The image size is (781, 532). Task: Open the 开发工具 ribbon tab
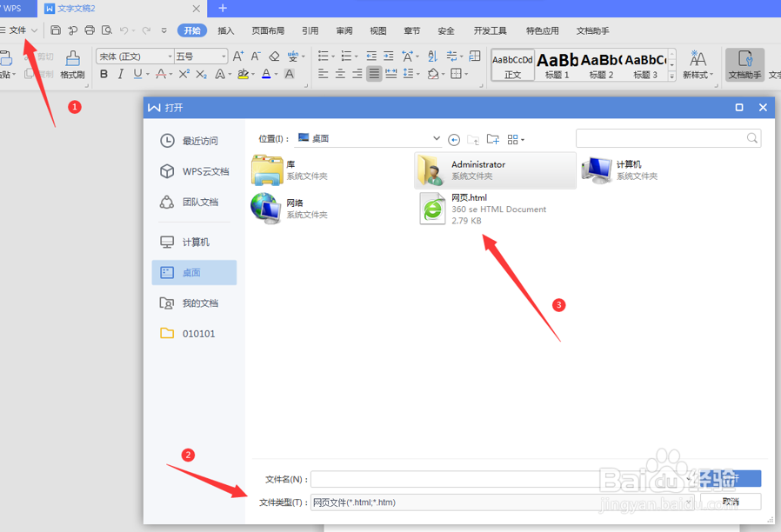(491, 30)
